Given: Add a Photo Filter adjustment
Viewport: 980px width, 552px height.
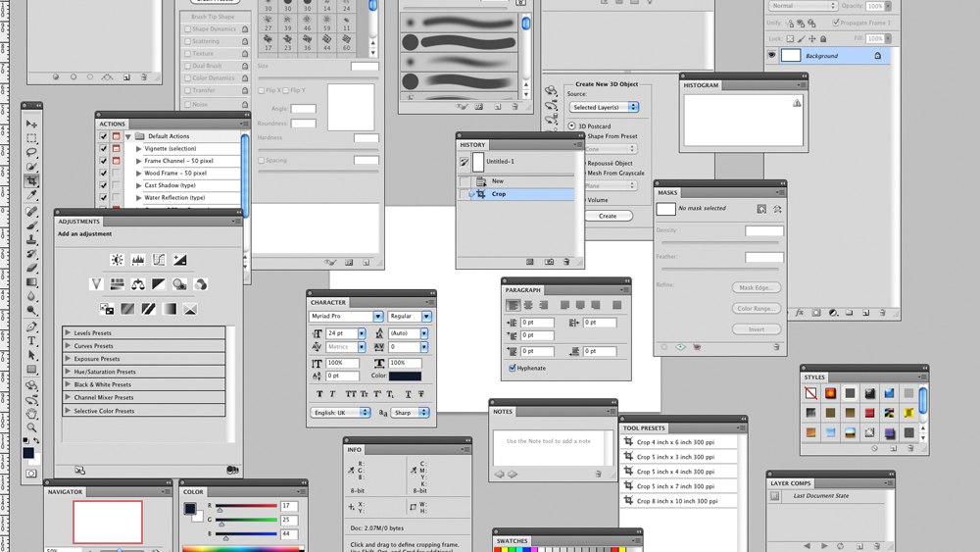Looking at the screenshot, I should (x=180, y=284).
